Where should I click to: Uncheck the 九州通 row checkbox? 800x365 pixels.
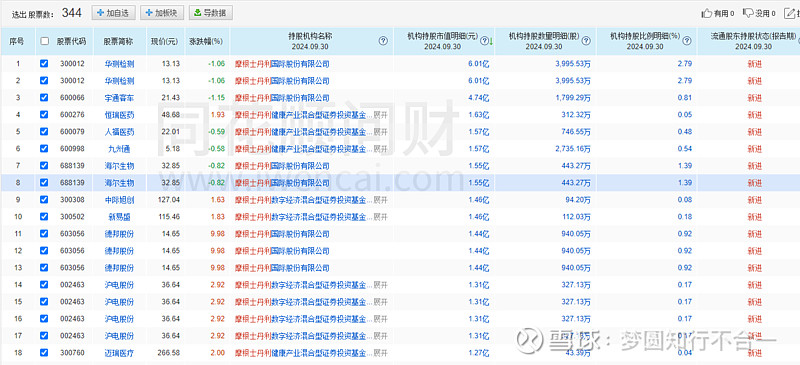44,149
